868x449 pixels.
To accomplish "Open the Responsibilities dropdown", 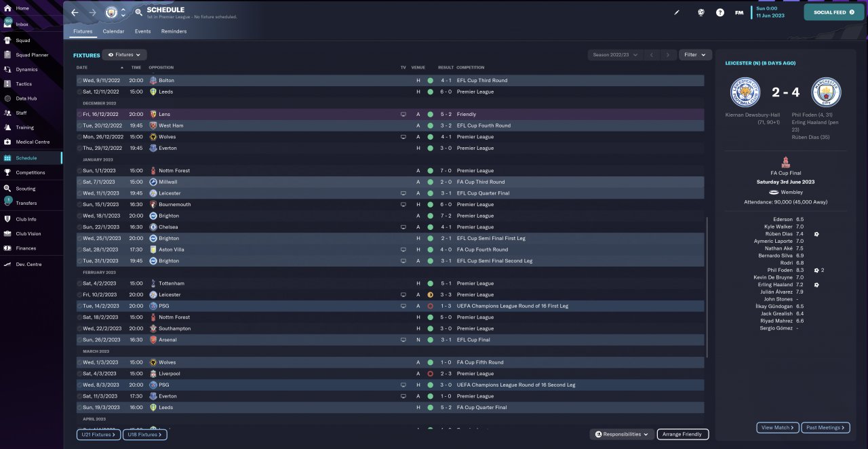I will pyautogui.click(x=622, y=434).
